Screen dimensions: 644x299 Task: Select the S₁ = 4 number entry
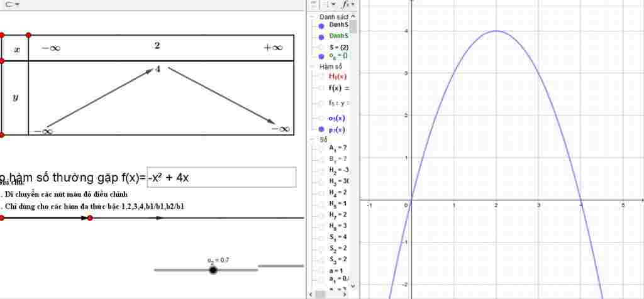point(337,237)
